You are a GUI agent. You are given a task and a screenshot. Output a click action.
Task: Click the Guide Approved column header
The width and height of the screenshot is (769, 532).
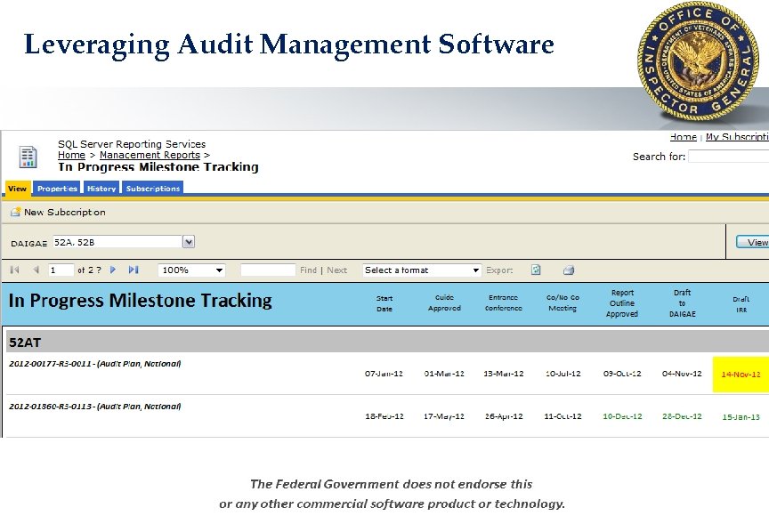point(444,303)
